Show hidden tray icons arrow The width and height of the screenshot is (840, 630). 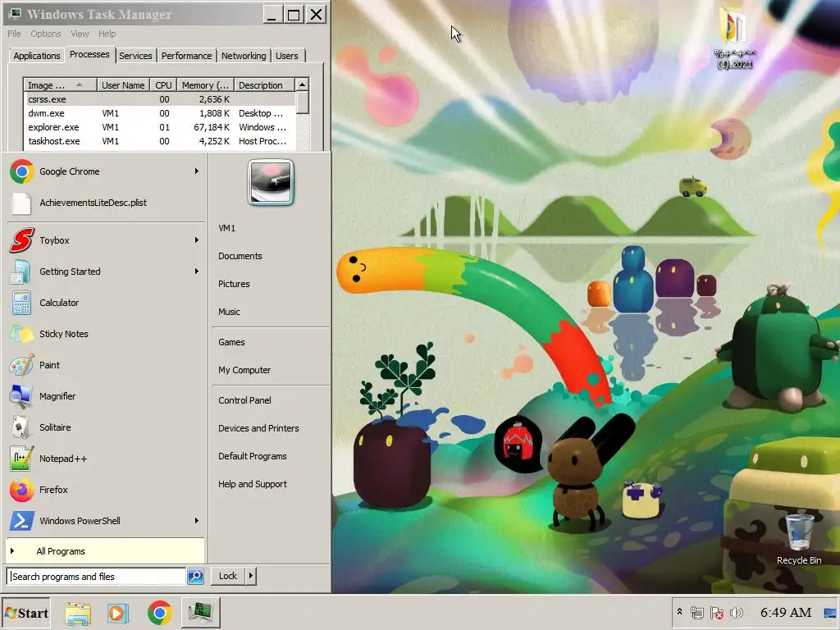point(679,611)
